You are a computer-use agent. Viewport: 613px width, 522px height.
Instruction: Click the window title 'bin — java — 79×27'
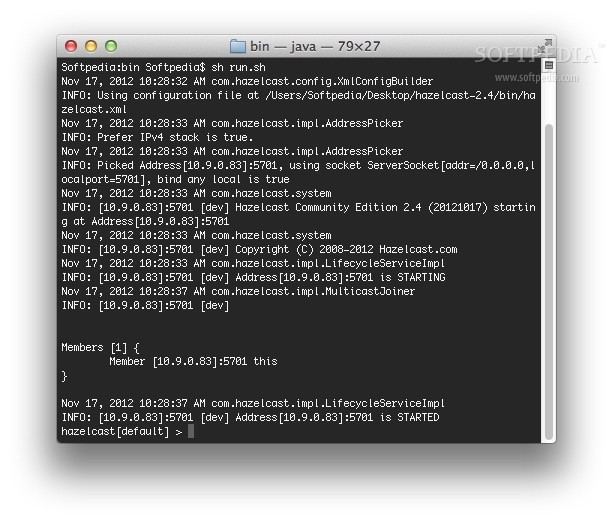pos(315,46)
